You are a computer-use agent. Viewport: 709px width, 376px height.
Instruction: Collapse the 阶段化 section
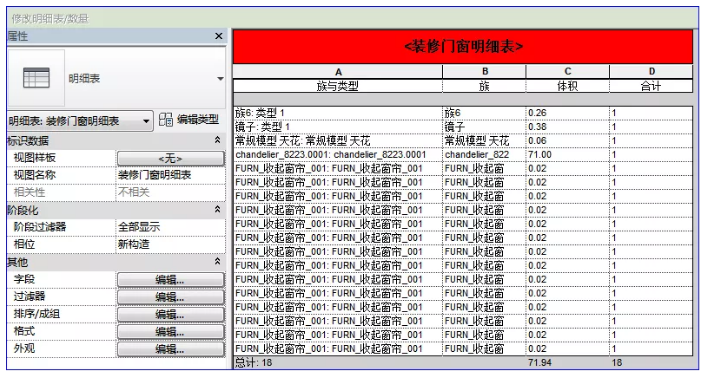pyautogui.click(x=217, y=209)
